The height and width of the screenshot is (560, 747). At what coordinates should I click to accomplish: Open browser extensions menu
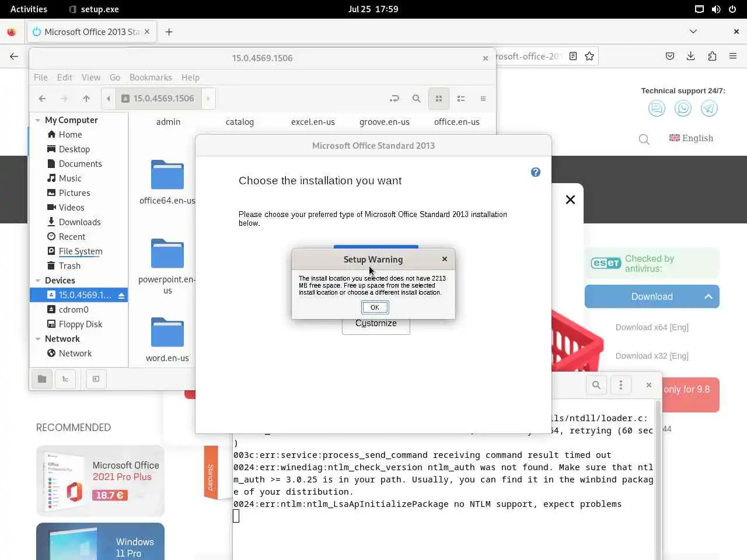[x=712, y=56]
